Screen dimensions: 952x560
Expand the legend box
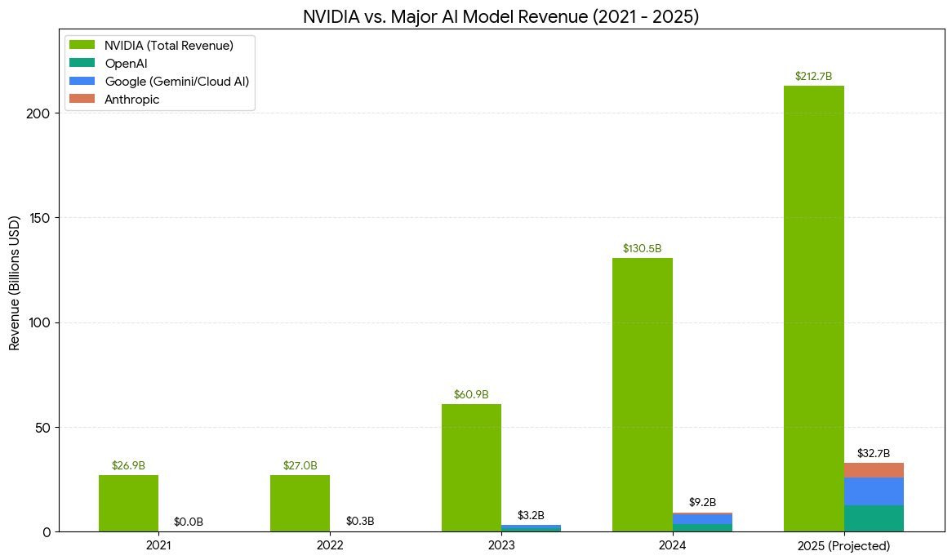click(x=158, y=72)
